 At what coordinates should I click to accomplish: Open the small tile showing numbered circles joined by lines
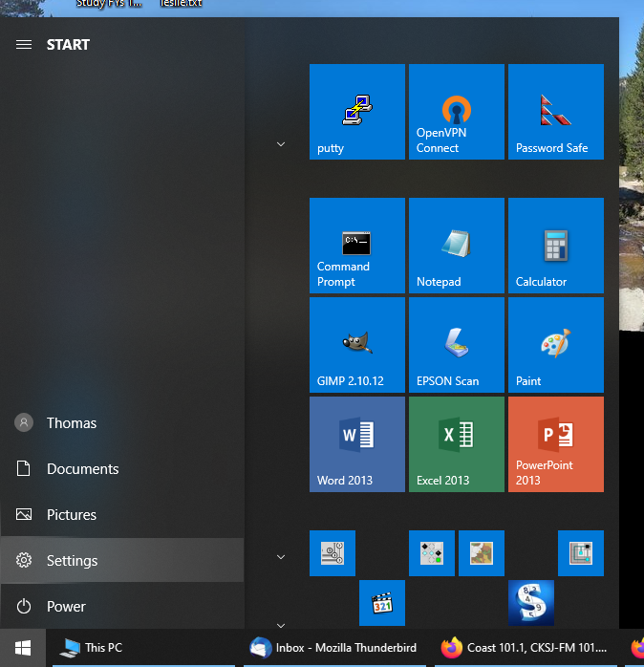coord(333,553)
